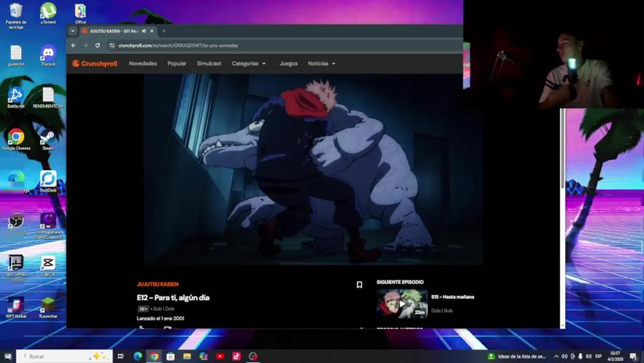Click the Crunchyroll video player

tap(313, 169)
